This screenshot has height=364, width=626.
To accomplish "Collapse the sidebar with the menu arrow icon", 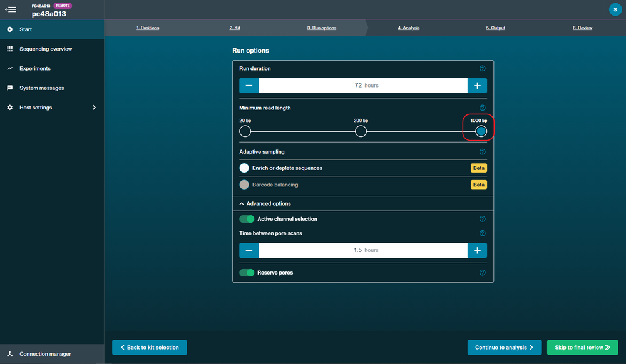I will (11, 9).
